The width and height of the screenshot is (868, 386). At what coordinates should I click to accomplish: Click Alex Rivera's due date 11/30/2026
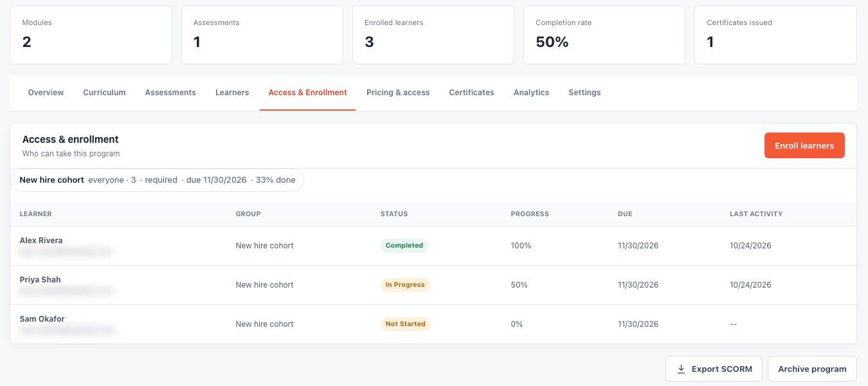click(x=638, y=246)
